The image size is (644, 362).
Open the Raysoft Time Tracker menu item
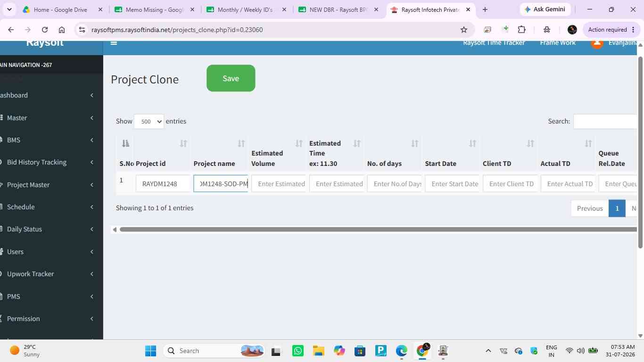(x=494, y=43)
